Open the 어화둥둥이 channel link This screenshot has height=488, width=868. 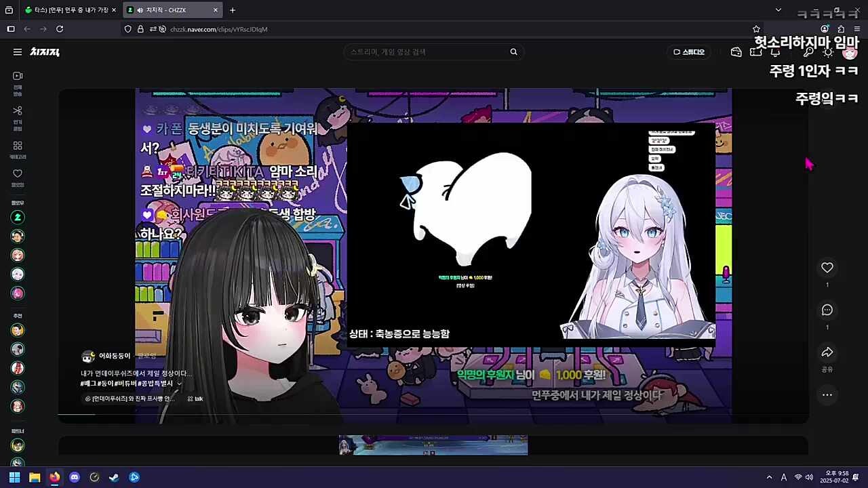click(x=114, y=356)
